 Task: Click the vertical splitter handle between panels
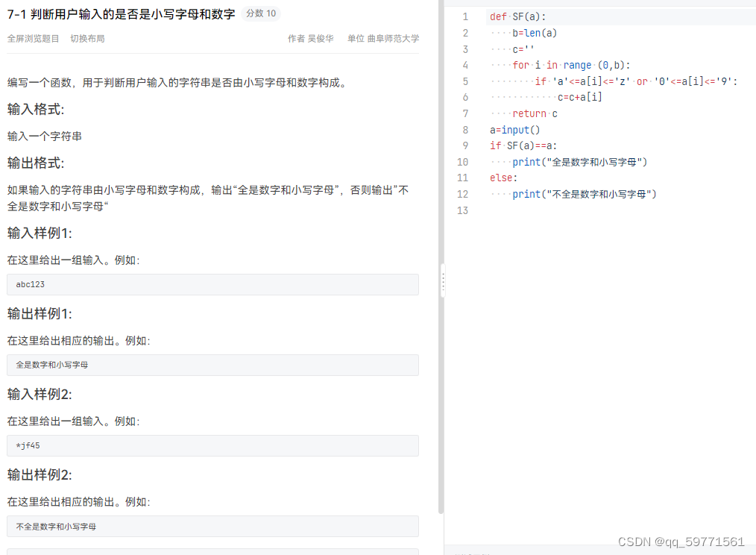[444, 280]
